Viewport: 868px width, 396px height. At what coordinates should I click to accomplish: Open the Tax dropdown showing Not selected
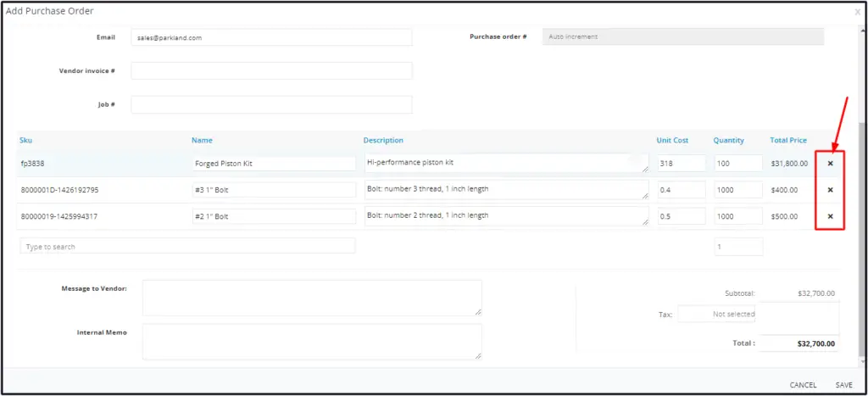[717, 314]
